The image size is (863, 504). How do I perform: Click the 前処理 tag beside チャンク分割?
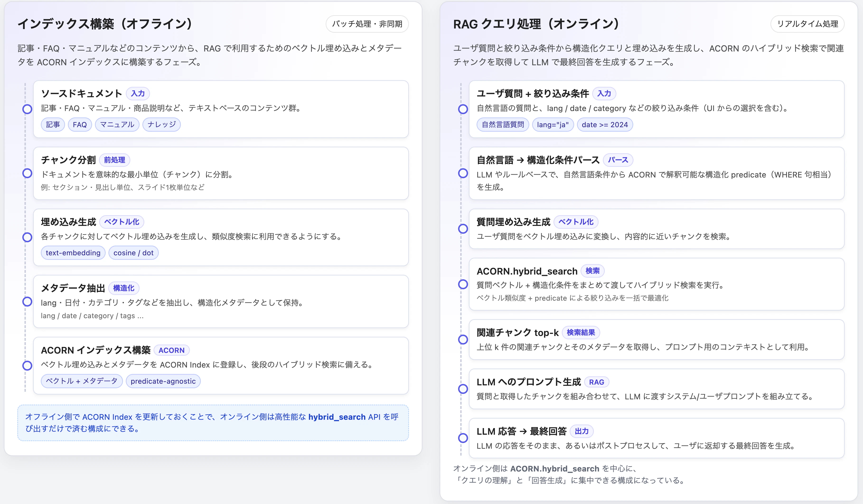point(114,160)
